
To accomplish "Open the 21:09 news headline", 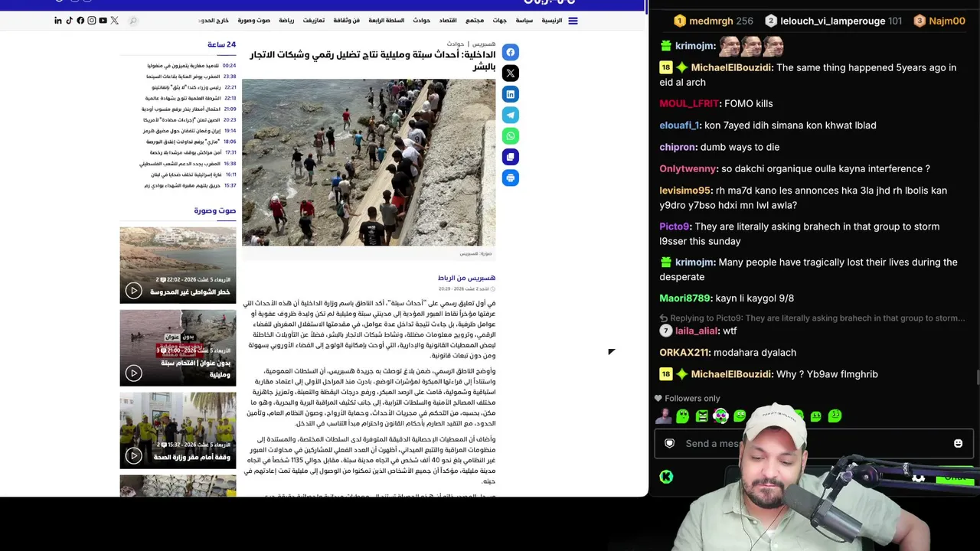I will (x=181, y=109).
